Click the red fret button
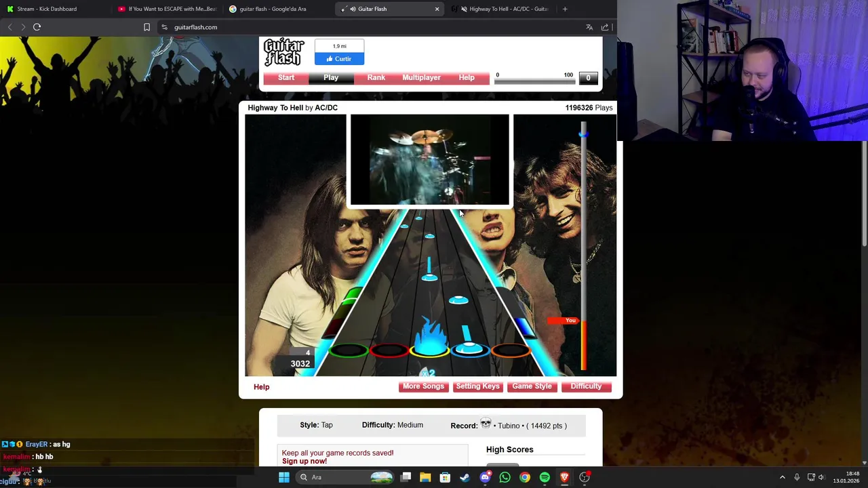This screenshot has width=868, height=488. 389,350
